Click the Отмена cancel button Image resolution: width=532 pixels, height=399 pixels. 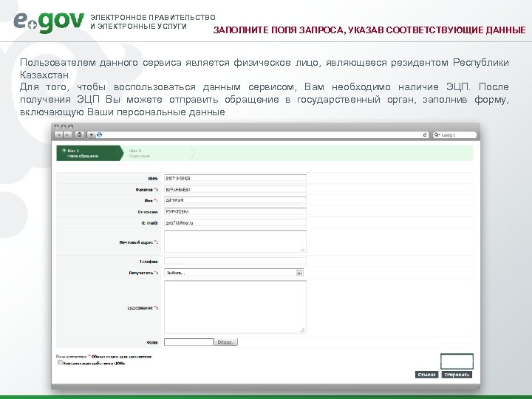(x=426, y=375)
